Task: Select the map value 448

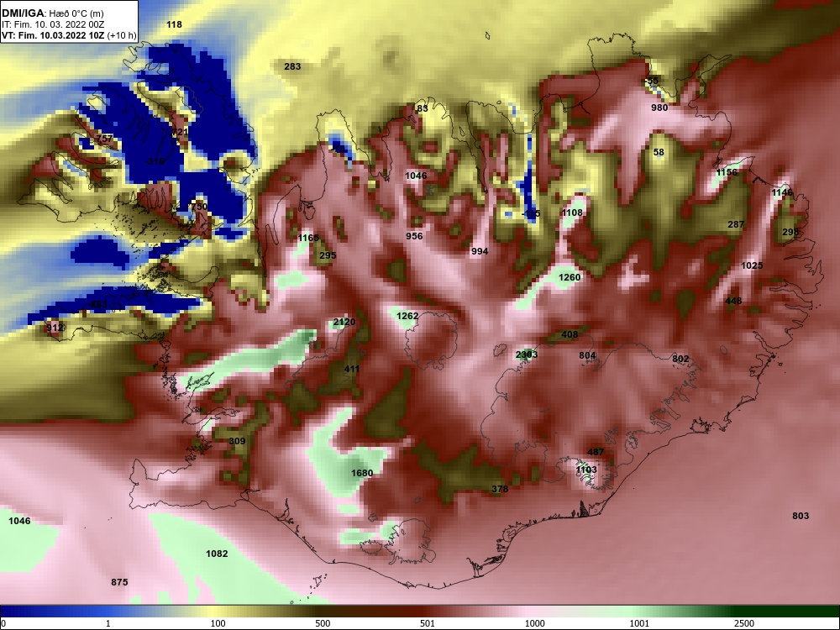Action: pos(733,301)
